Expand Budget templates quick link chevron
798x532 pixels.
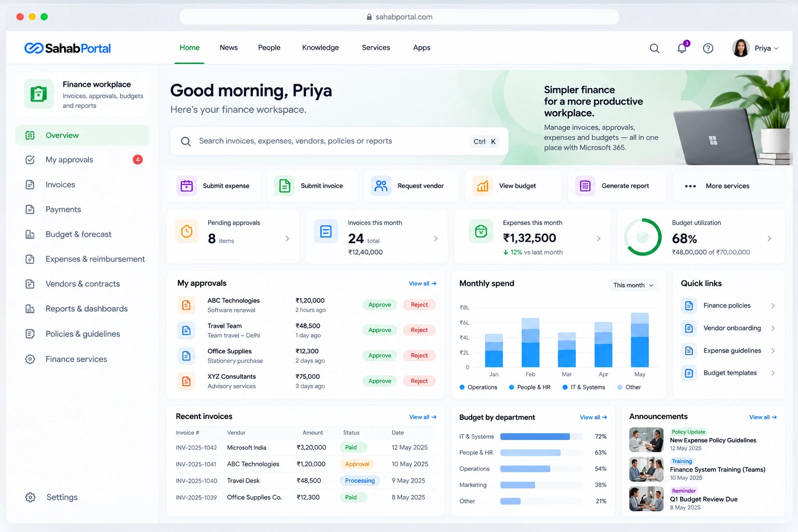tap(773, 373)
